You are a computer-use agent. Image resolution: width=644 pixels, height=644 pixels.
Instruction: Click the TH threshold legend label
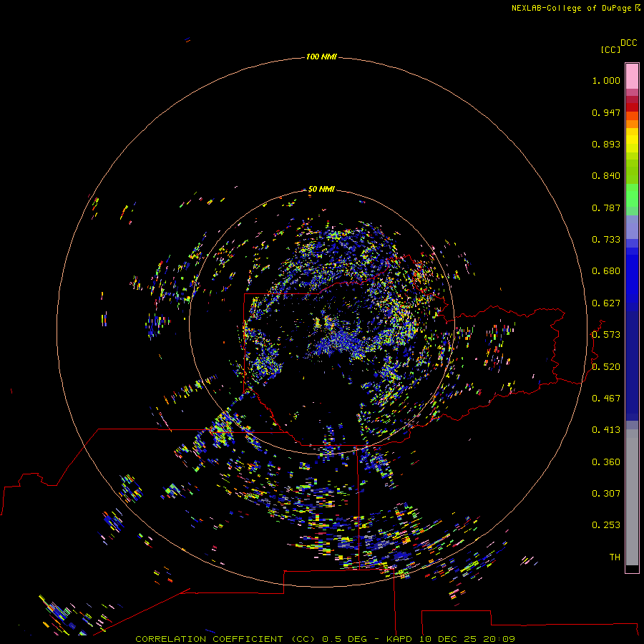click(x=615, y=557)
